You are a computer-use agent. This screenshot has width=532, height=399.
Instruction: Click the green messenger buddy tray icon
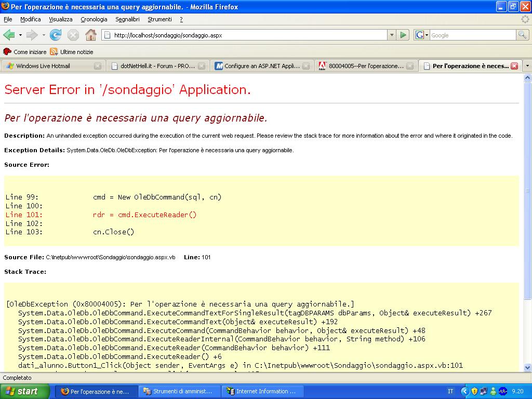[494, 391]
